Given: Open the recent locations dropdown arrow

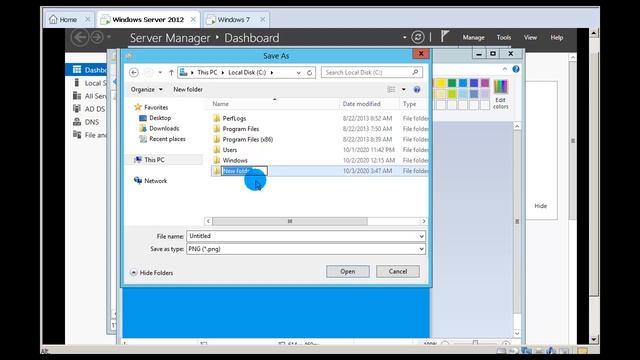Looking at the screenshot, I should [160, 73].
